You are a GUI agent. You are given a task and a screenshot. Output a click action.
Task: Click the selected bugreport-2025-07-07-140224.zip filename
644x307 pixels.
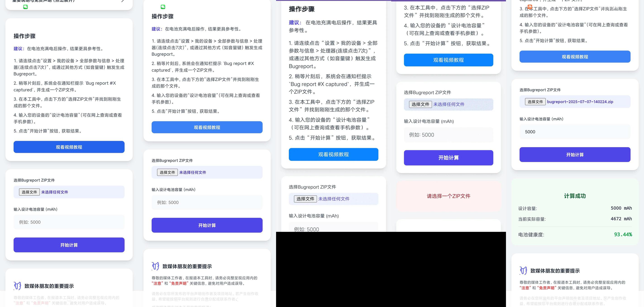580,102
